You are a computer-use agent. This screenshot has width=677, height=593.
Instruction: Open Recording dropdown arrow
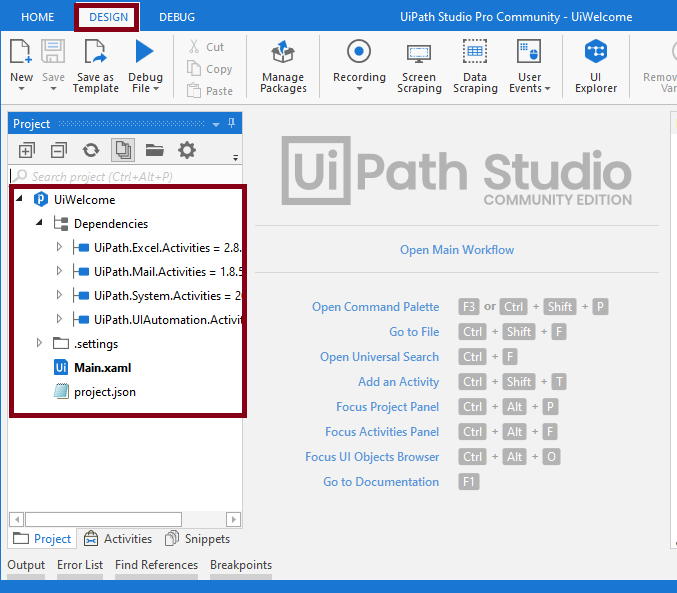(359, 89)
